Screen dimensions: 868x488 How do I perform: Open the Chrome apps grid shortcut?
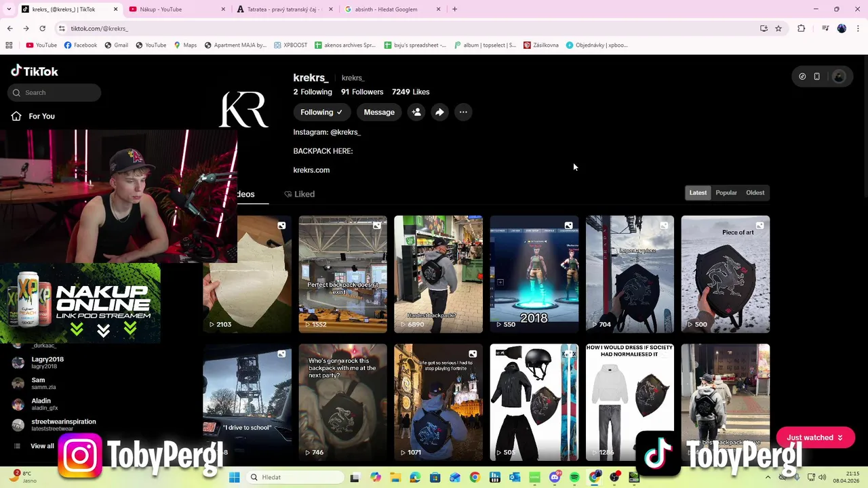click(x=9, y=45)
